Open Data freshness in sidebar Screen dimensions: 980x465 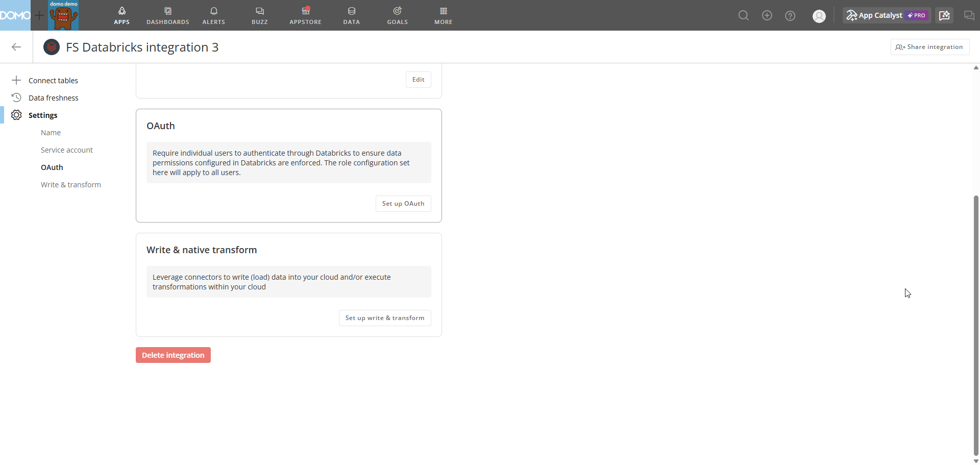54,98
